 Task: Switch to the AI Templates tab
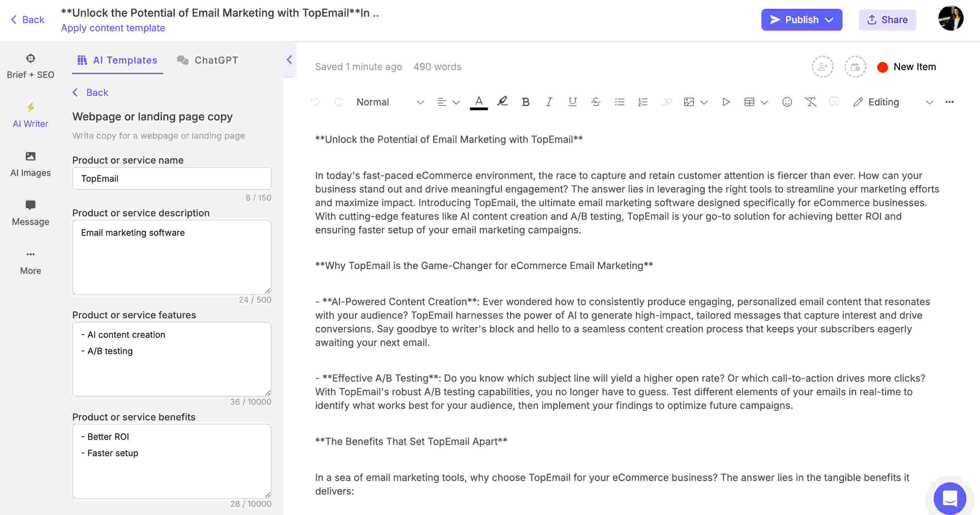click(117, 60)
